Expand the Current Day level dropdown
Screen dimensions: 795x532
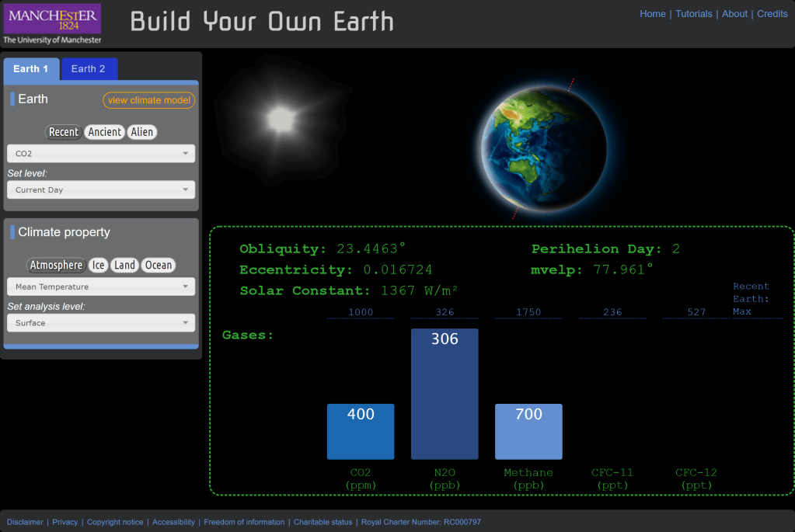(101, 190)
